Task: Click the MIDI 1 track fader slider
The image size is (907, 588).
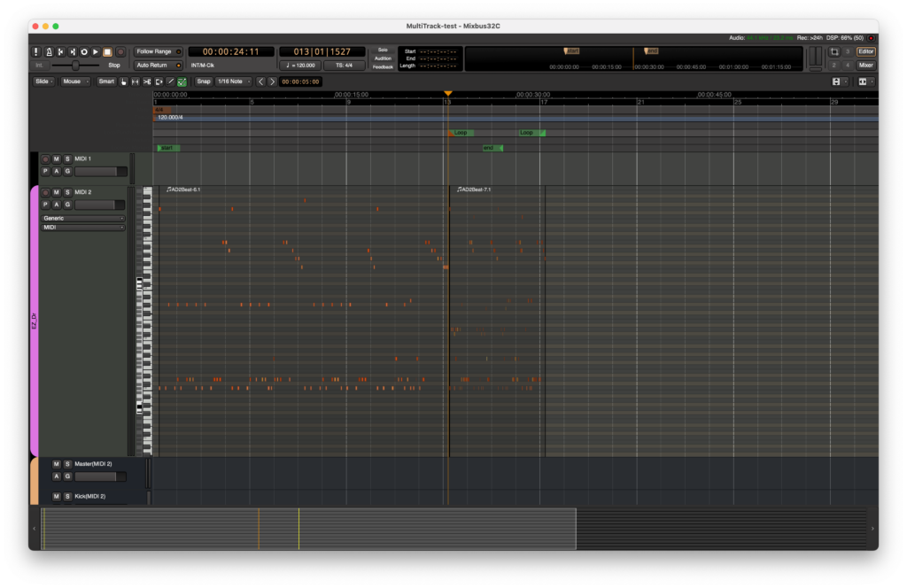Action: pyautogui.click(x=100, y=172)
